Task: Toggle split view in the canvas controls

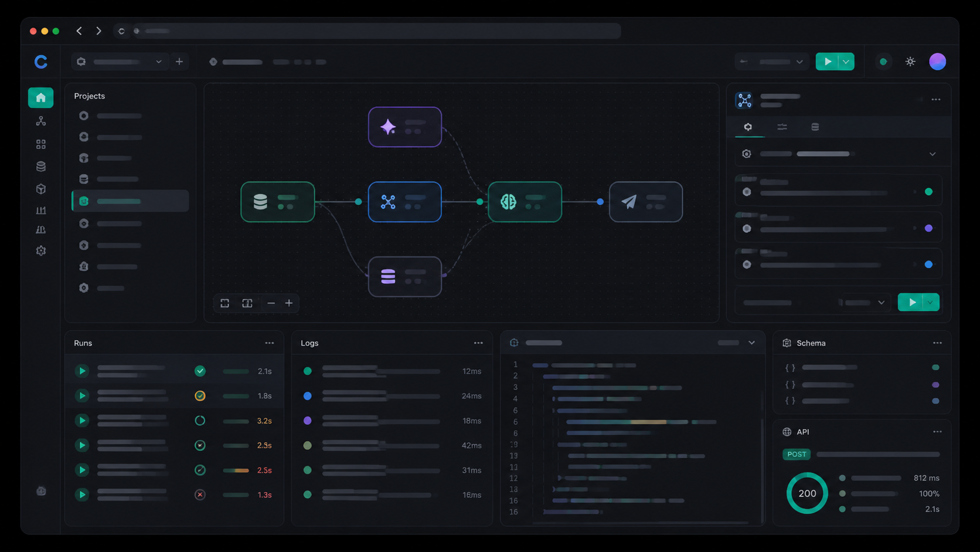Action: click(x=247, y=303)
